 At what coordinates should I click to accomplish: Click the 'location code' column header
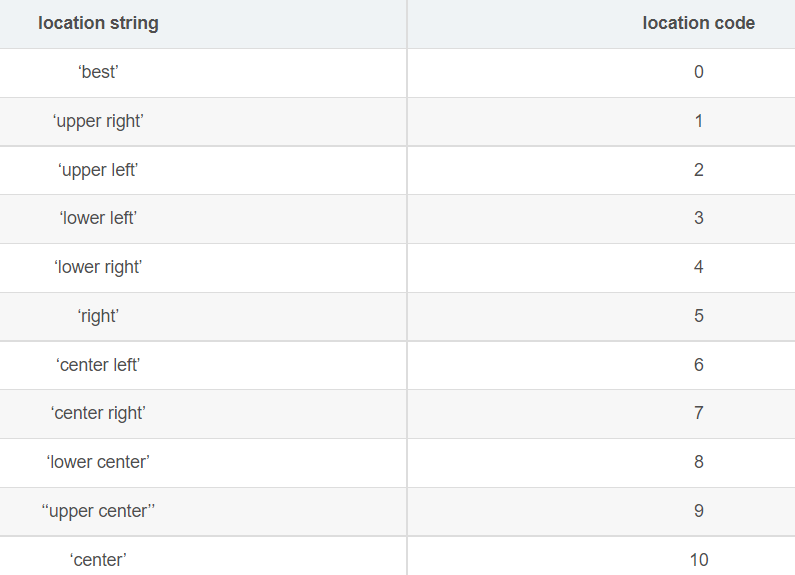[698, 23]
